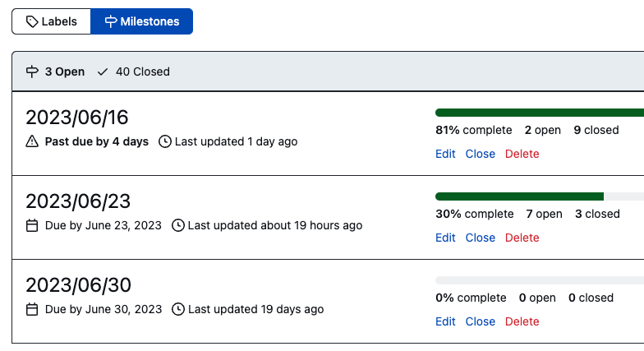The image size is (644, 351).
Task: Click the calendar icon beside Due by June 30
Action: (32, 309)
